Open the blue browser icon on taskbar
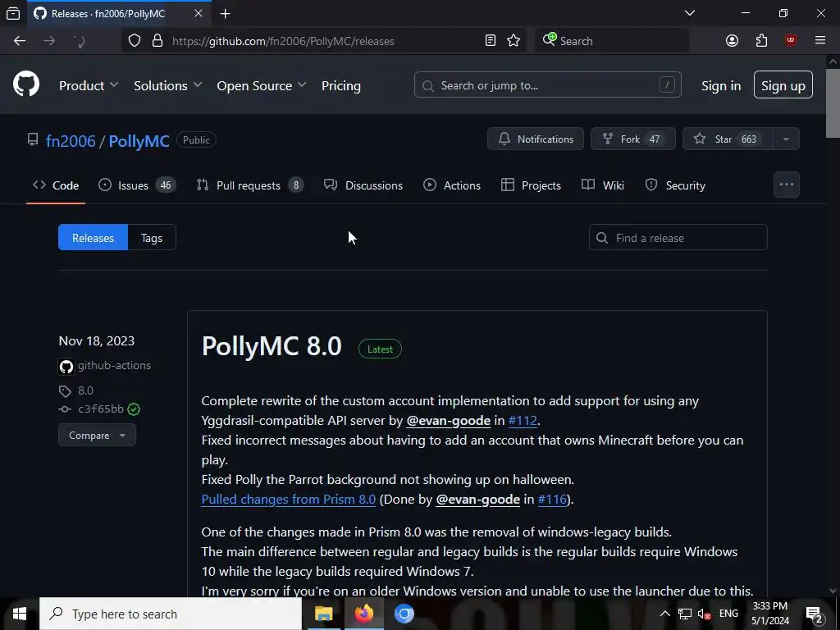The image size is (840, 630). [x=404, y=614]
